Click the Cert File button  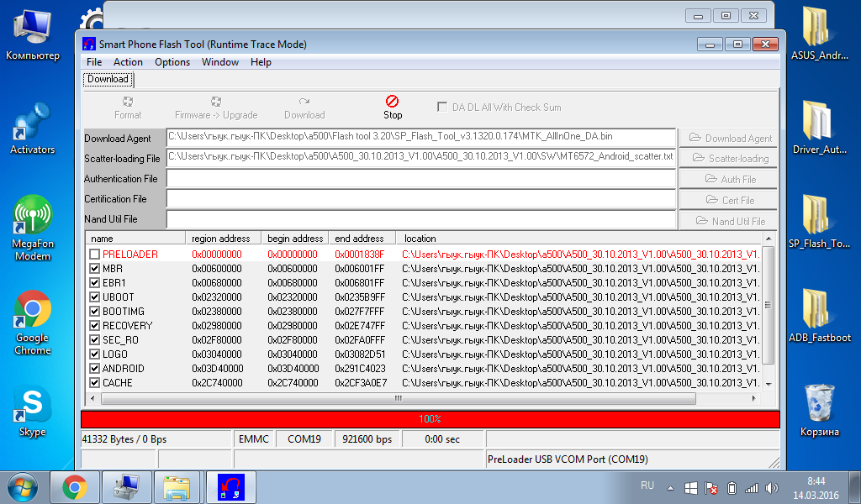[728, 200]
